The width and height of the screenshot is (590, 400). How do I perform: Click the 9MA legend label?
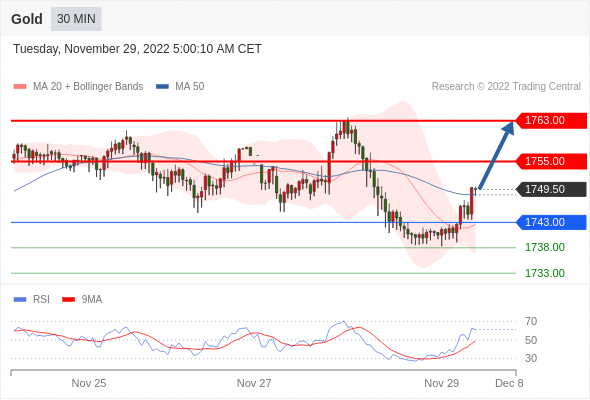tap(92, 300)
